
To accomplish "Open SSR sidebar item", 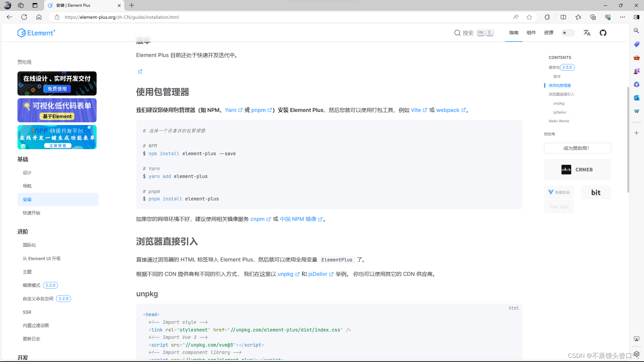I will click(27, 312).
